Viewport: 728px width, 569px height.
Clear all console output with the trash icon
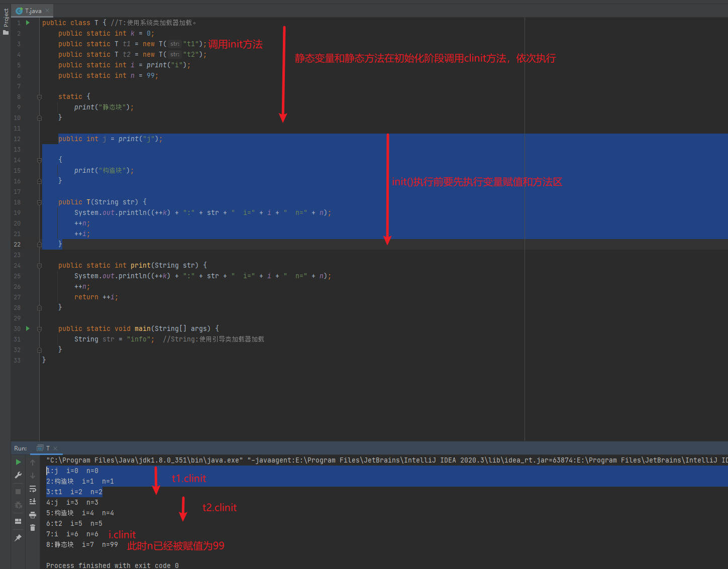[x=33, y=528]
